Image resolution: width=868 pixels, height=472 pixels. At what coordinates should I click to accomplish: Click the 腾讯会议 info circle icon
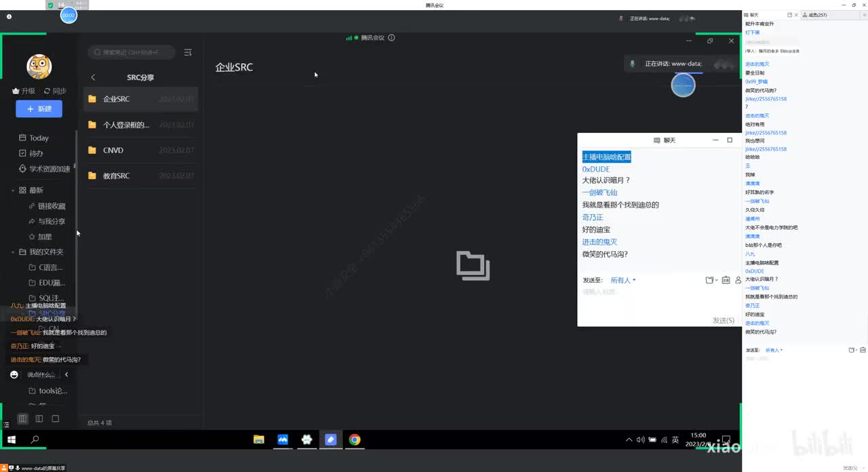coord(391,38)
